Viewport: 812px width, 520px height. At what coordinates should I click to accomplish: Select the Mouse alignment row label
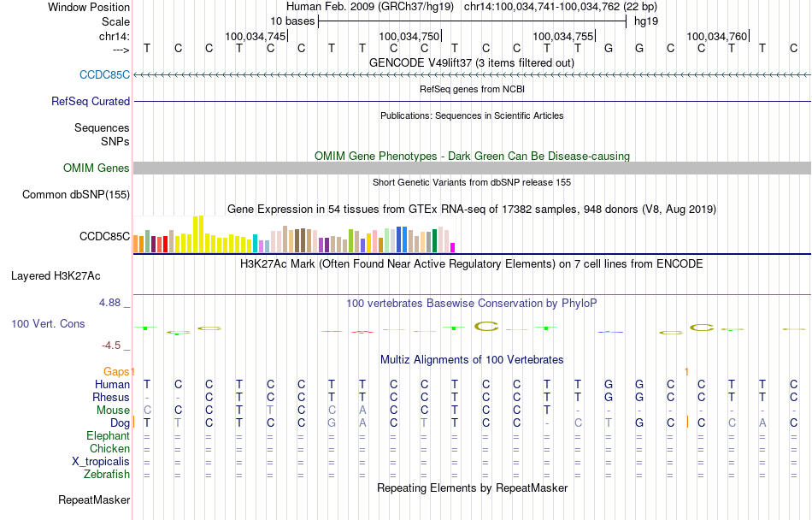click(113, 411)
